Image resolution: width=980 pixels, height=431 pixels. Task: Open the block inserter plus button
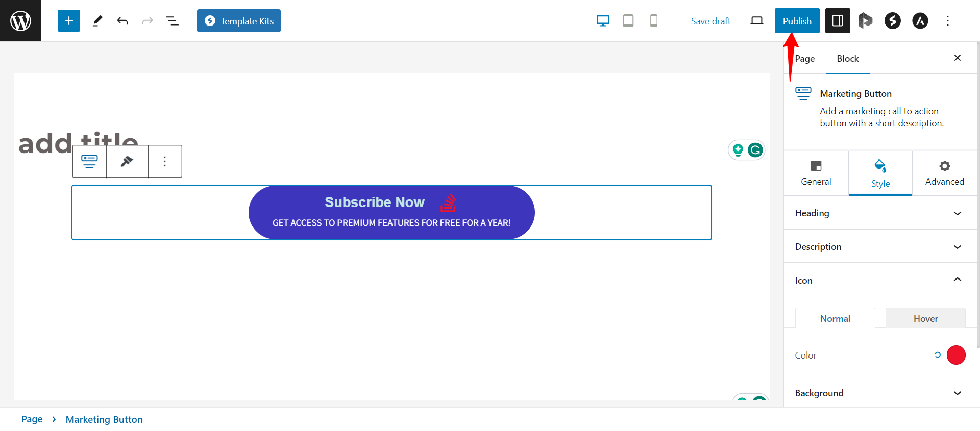point(69,21)
